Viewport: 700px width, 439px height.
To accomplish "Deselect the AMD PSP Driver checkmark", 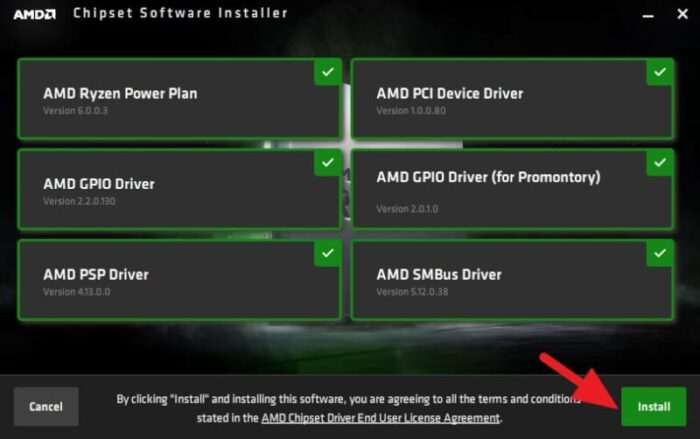I will coord(328,253).
